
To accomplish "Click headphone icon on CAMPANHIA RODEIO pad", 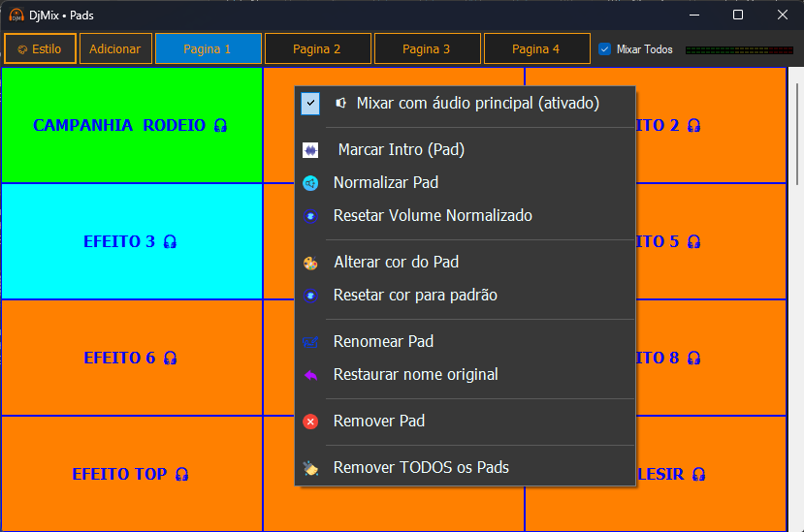I will pyautogui.click(x=220, y=126).
